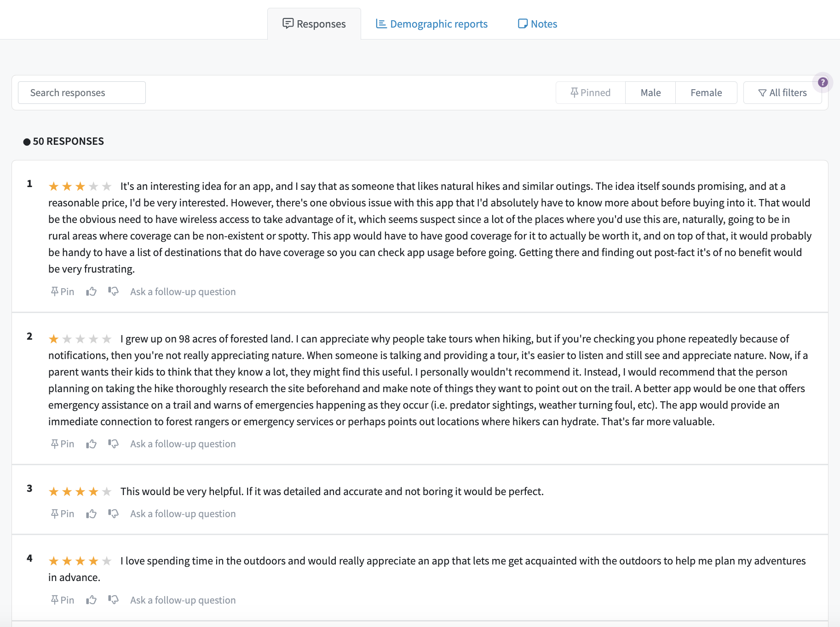Pin response number 1
Image resolution: width=840 pixels, height=627 pixels.
click(62, 291)
